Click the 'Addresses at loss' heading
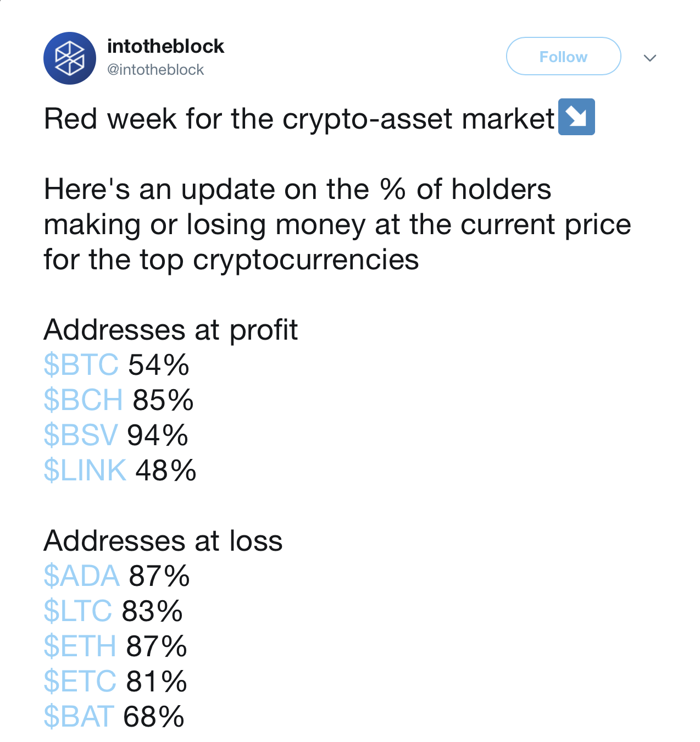This screenshot has height=742, width=700. pyautogui.click(x=163, y=541)
